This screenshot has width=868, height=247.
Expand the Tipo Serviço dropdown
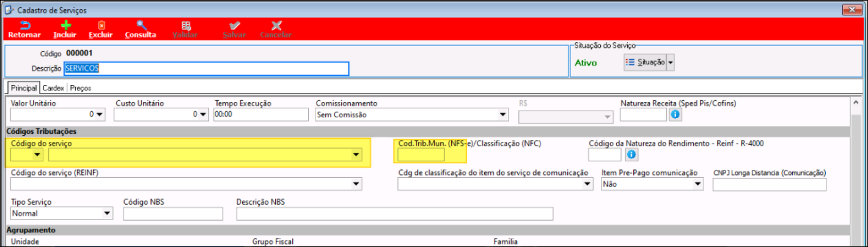107,213
